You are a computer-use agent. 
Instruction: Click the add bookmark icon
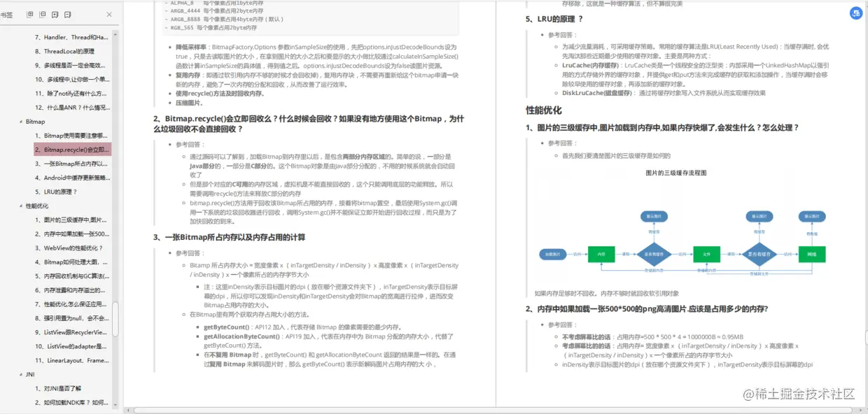point(55,15)
